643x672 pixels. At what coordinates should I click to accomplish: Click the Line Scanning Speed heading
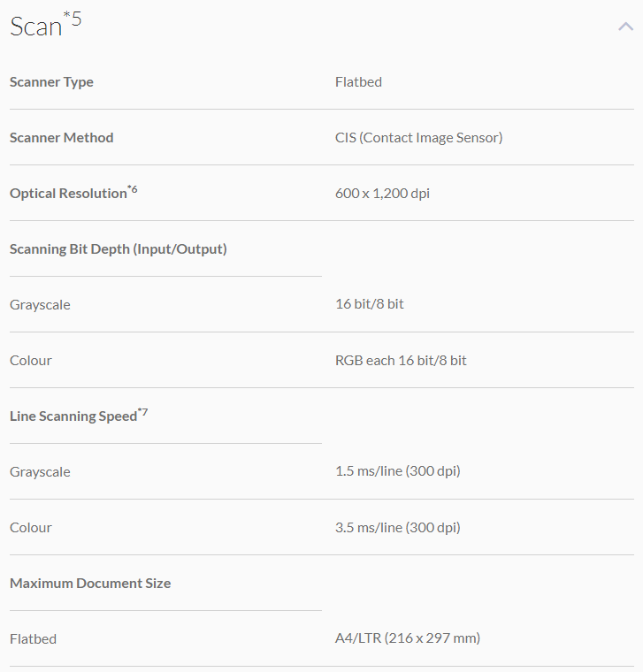[73, 416]
